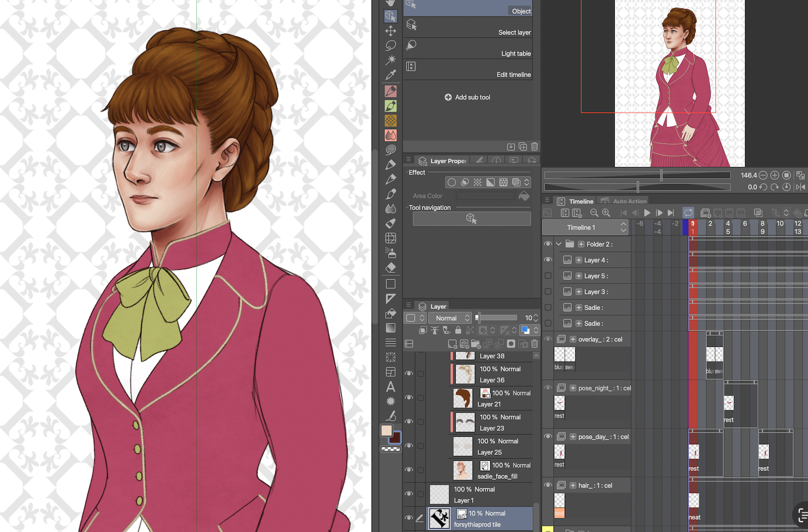Collapse Folder 2 in the timeline

(x=559, y=244)
